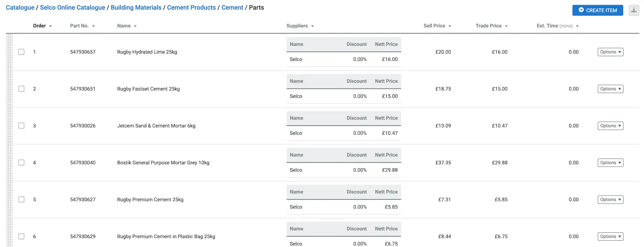The height and width of the screenshot is (247, 644).
Task: Click Selco supplier in Rugby Hydrated Lime row
Action: pyautogui.click(x=296, y=60)
